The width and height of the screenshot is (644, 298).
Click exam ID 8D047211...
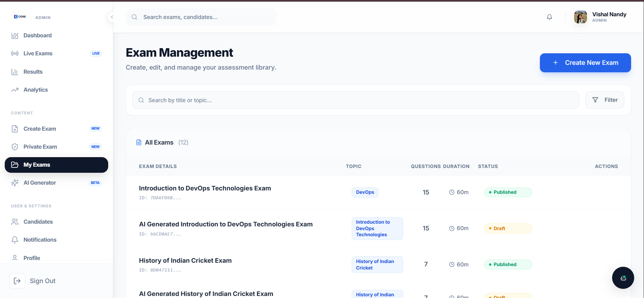(x=160, y=270)
